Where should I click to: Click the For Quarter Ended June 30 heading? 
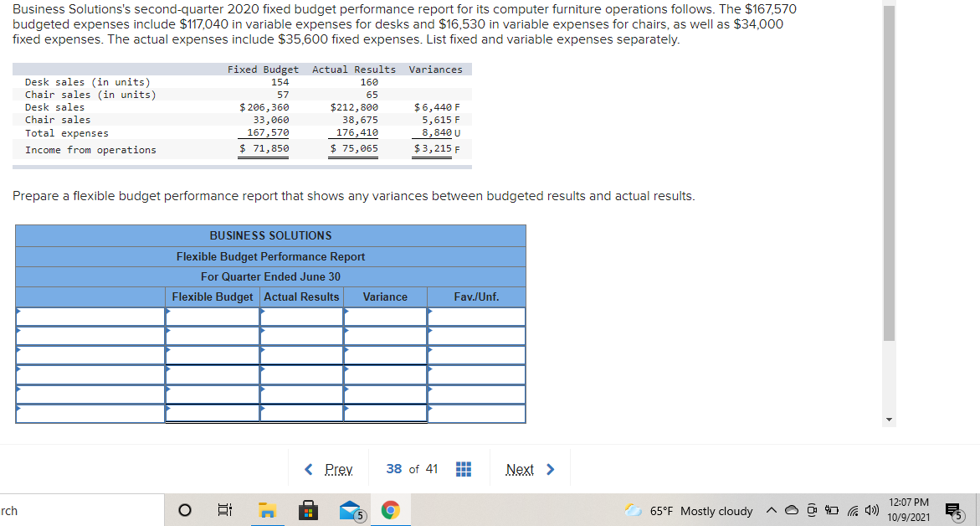270,276
